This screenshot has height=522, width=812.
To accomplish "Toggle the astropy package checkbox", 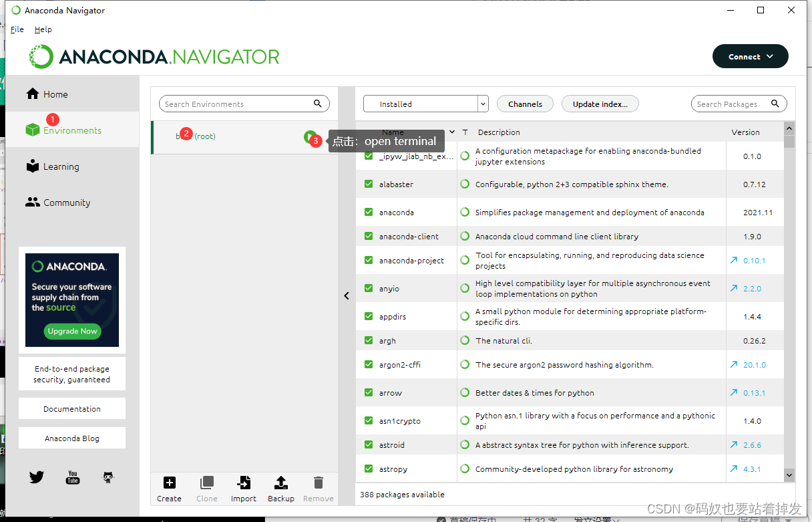I will tap(369, 469).
